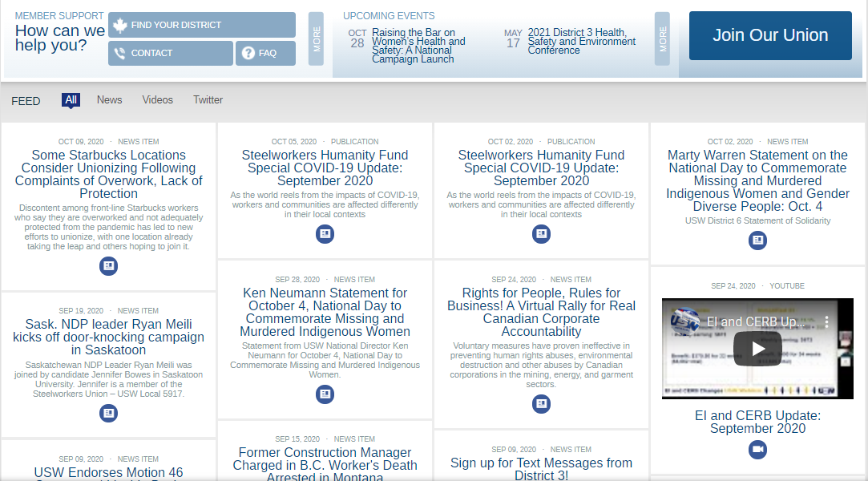Open the three-dot menu on the YouTube video
The height and width of the screenshot is (481, 868).
tap(826, 321)
